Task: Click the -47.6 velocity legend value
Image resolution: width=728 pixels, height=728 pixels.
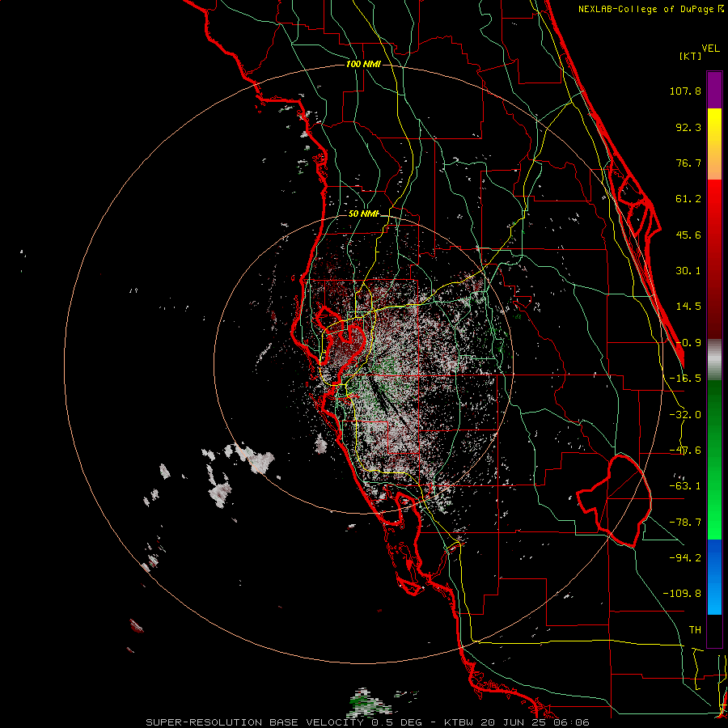Action: pos(685,451)
